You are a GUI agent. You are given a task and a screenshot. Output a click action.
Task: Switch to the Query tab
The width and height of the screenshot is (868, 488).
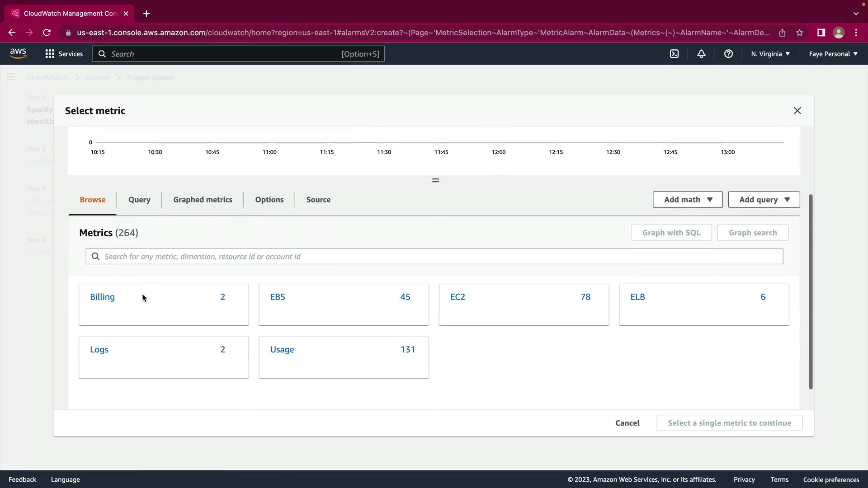click(139, 200)
